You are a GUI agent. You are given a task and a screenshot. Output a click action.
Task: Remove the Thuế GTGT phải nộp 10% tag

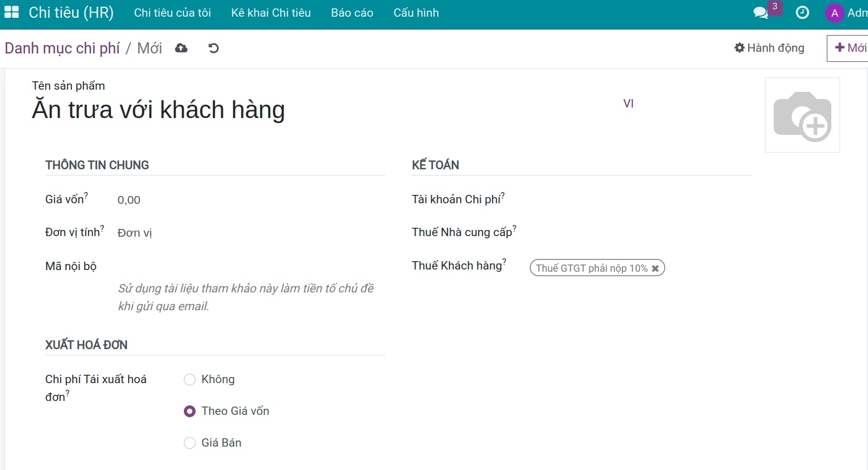[x=655, y=268]
